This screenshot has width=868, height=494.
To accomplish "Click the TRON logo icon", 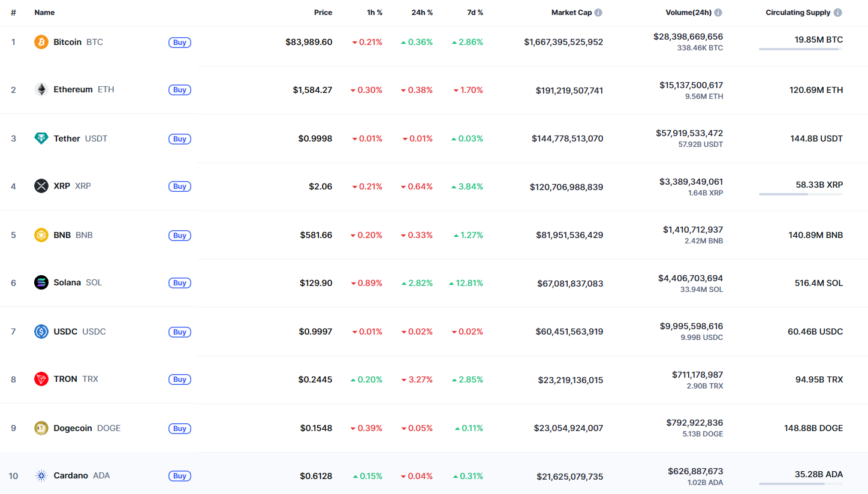I will click(41, 379).
